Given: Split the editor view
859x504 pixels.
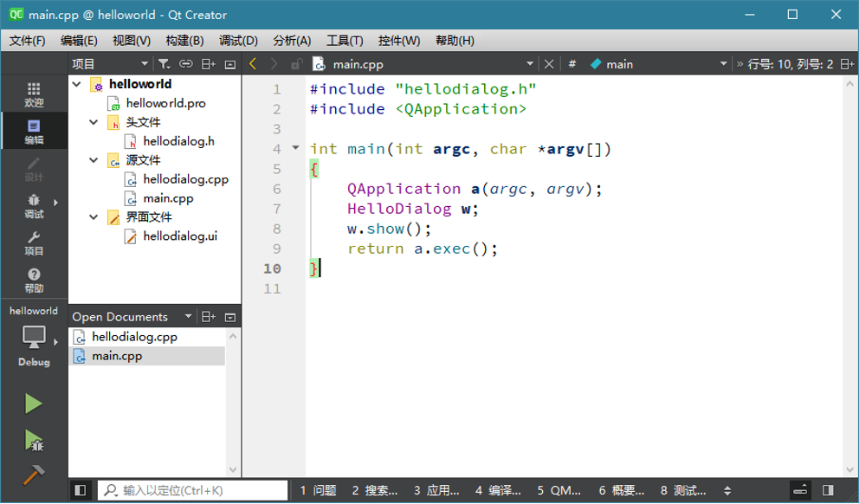Looking at the screenshot, I should point(848,64).
